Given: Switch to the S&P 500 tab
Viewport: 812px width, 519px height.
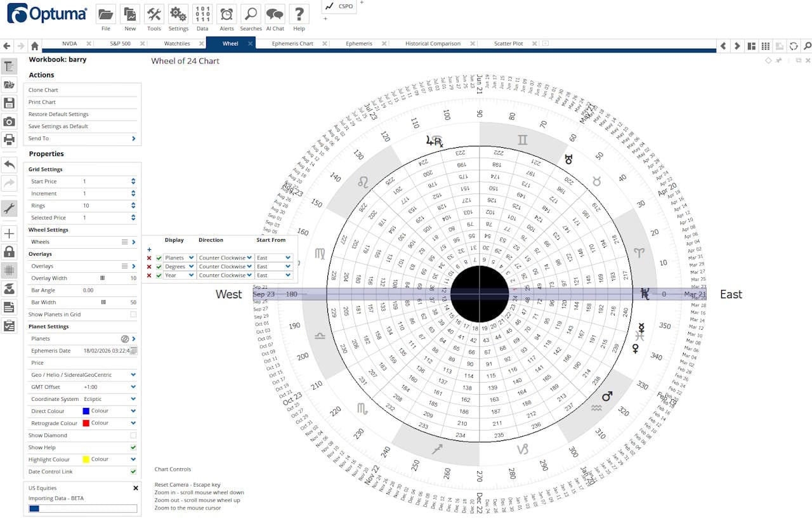Looking at the screenshot, I should [121, 44].
